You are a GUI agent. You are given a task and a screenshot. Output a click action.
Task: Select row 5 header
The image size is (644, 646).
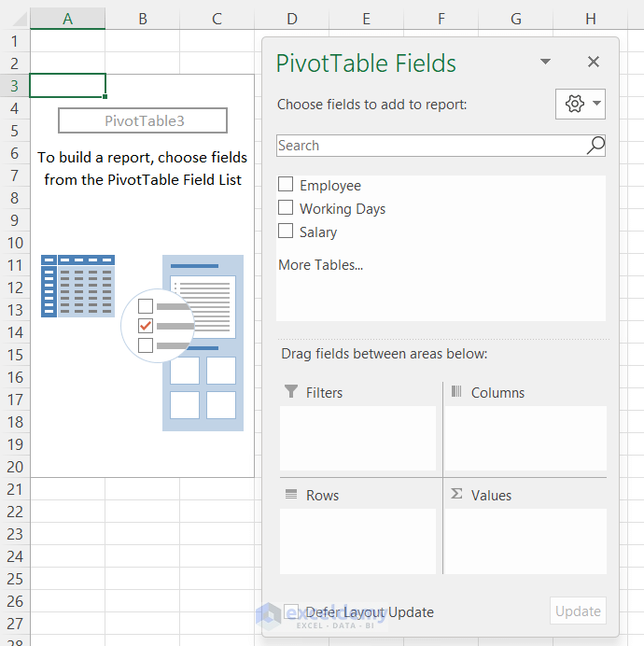[14, 131]
